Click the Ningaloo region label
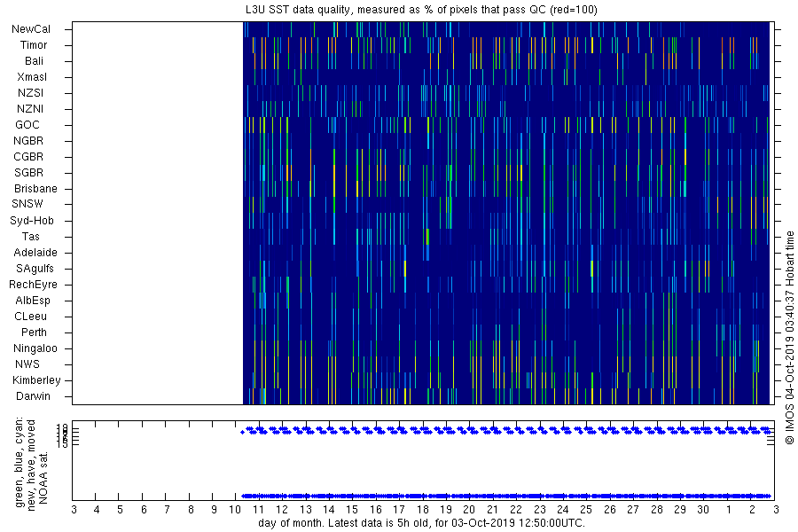 tap(35, 348)
